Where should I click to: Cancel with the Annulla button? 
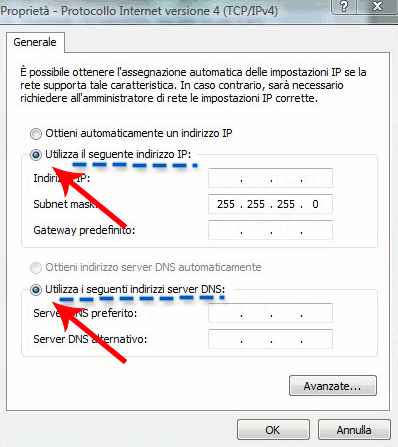(x=354, y=430)
